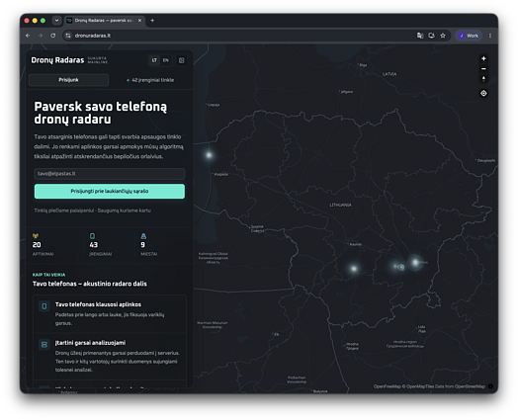Open the site information icon in address bar

click(68, 36)
